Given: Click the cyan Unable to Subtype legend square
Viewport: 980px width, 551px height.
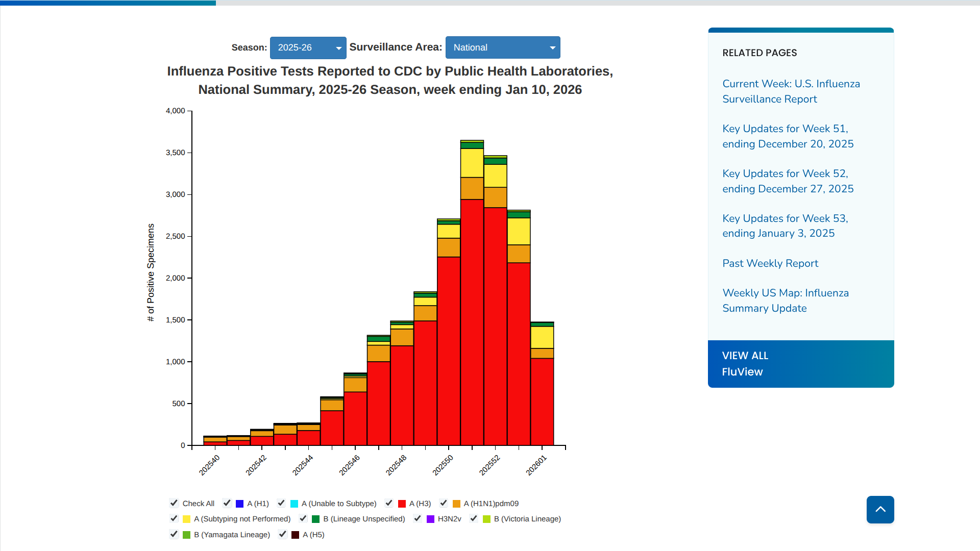Looking at the screenshot, I should tap(294, 504).
